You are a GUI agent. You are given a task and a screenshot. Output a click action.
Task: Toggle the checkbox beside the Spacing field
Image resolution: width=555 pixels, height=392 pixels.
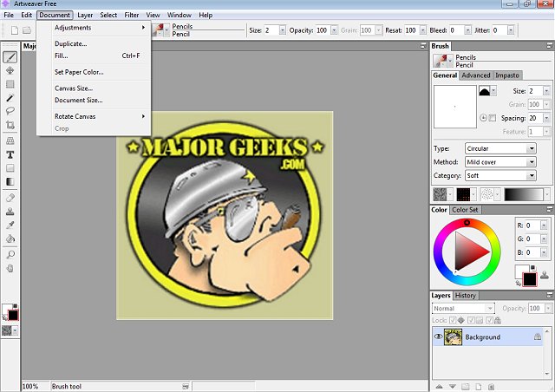[493, 118]
